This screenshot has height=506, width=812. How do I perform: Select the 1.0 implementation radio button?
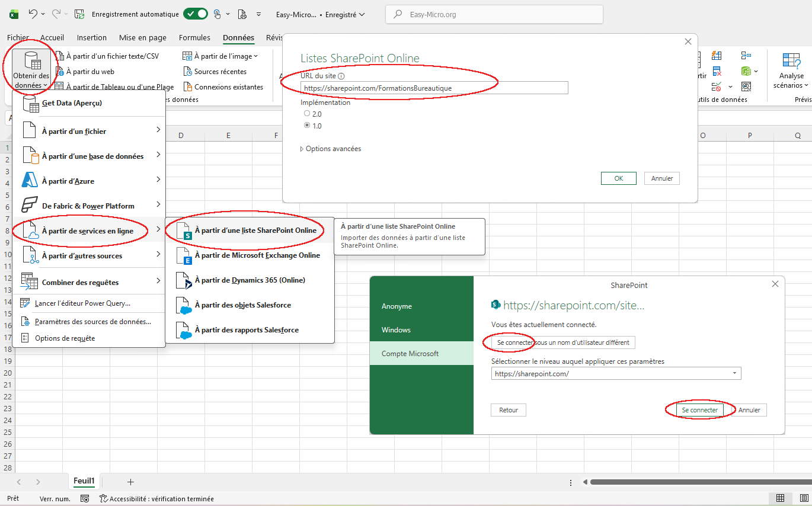click(306, 126)
